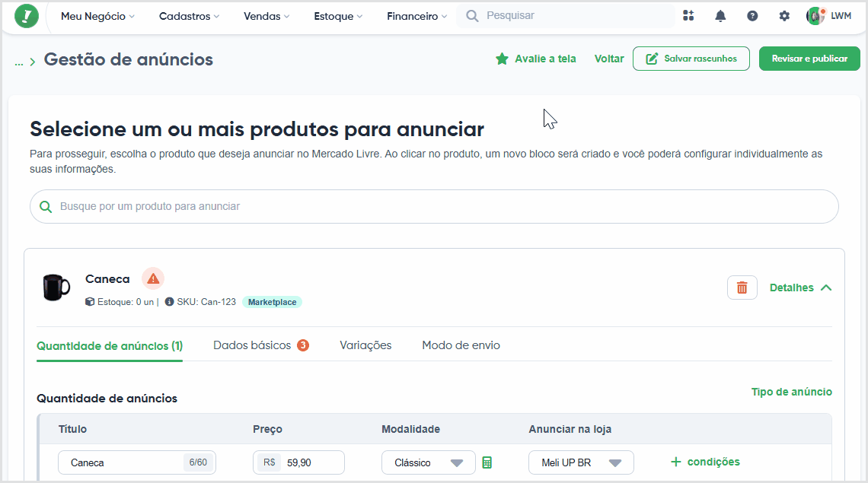
Task: Click Avalie a tela link
Action: (x=545, y=59)
